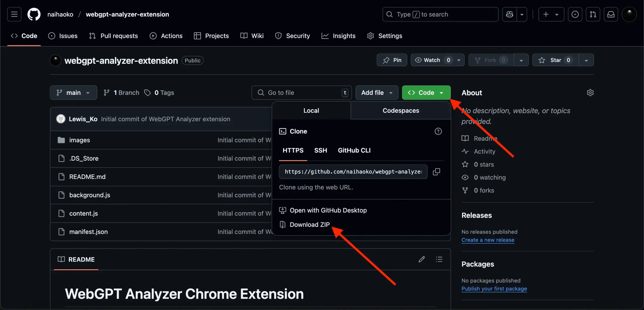
Task: Pin this repository with the Pin button
Action: [392, 60]
